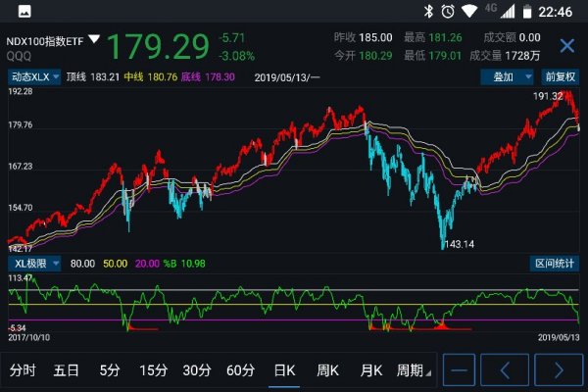
Task: Tap the WiFi signal icon in the status bar
Action: point(469,12)
